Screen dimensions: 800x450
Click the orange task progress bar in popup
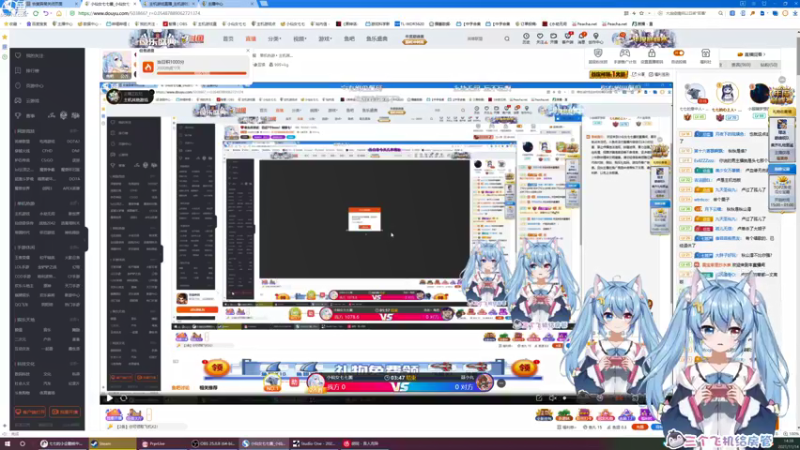point(202,73)
